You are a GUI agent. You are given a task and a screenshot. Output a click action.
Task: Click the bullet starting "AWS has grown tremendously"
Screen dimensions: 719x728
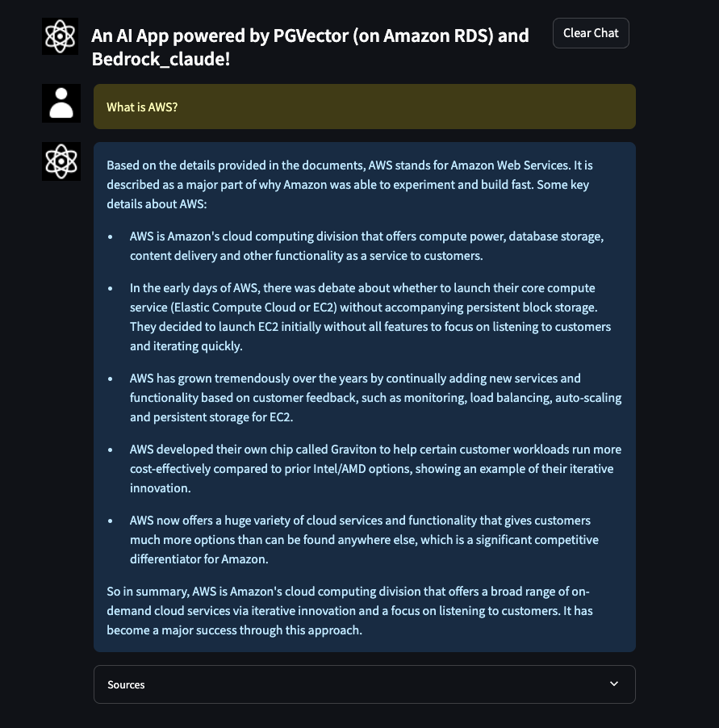(x=375, y=397)
